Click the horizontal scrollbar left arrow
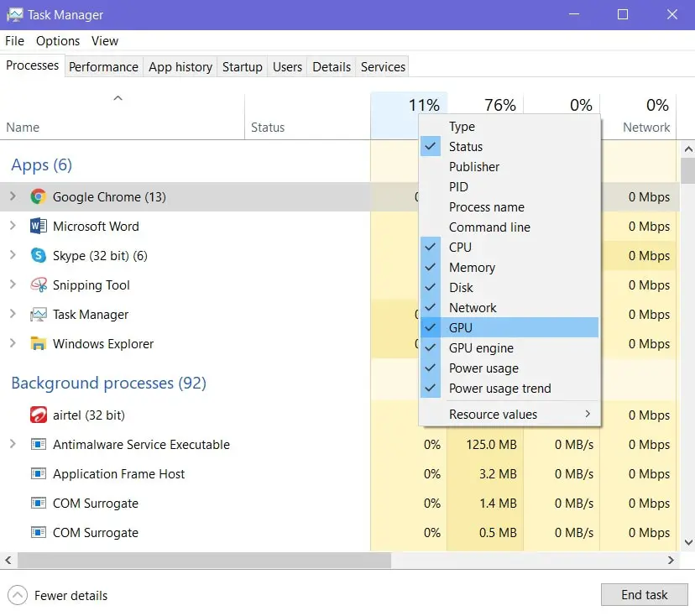This screenshot has width=695, height=616. (8, 560)
